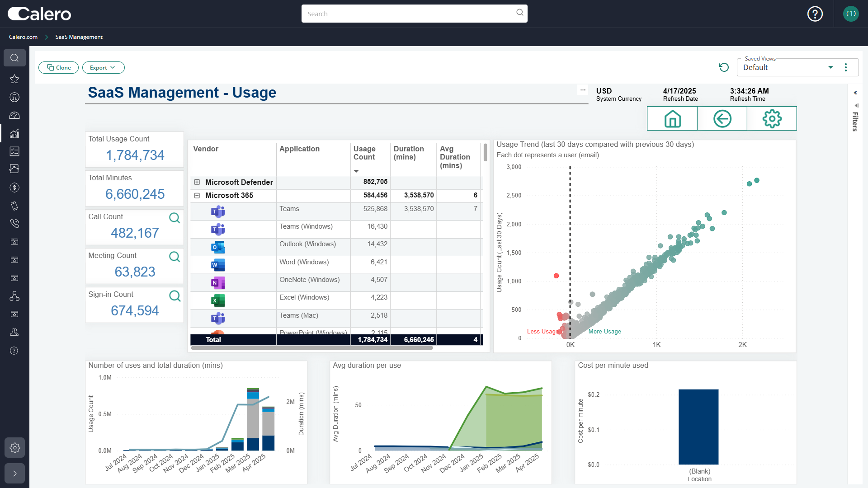Click the Clone button
868x488 pixels.
point(58,67)
